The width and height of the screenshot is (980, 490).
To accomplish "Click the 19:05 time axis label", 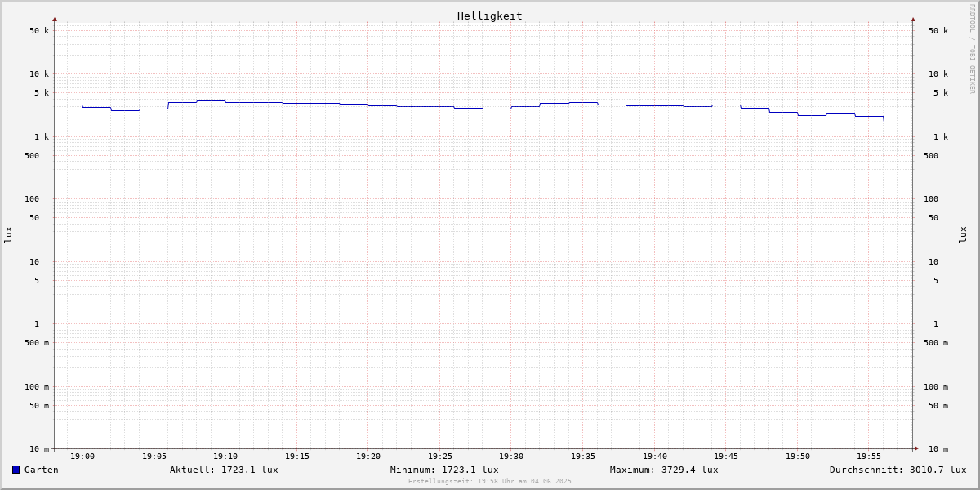I will [x=154, y=457].
